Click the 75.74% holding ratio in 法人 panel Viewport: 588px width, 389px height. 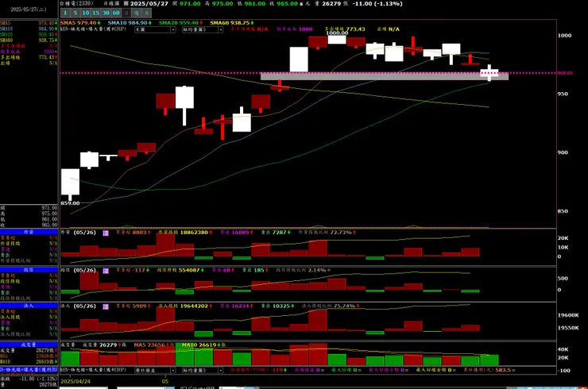click(344, 306)
